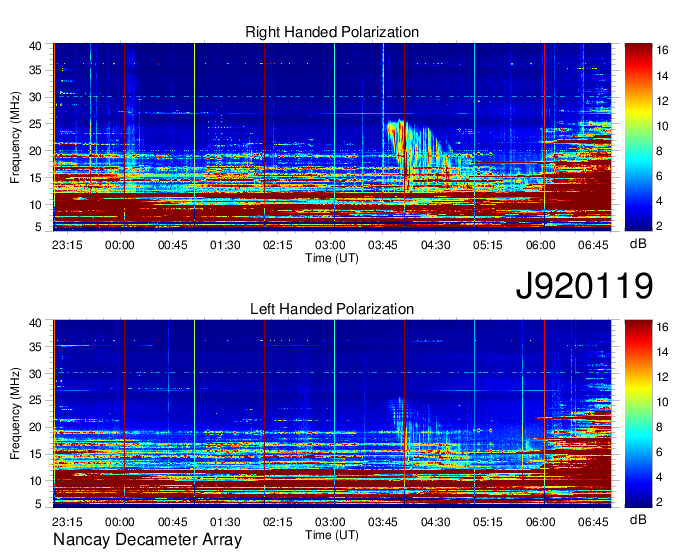Click the 10 MHz tick of the Right Handed plot

[x=35, y=205]
